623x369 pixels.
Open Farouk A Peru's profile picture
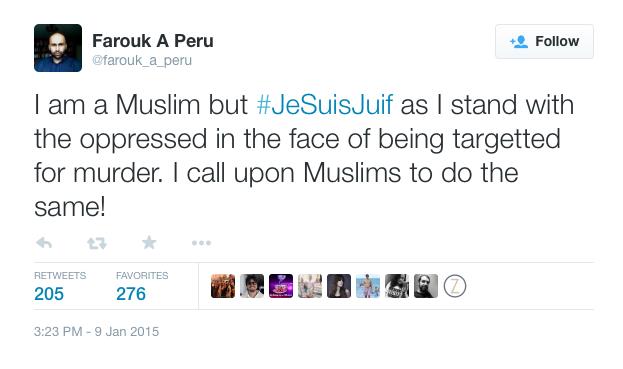point(58,48)
